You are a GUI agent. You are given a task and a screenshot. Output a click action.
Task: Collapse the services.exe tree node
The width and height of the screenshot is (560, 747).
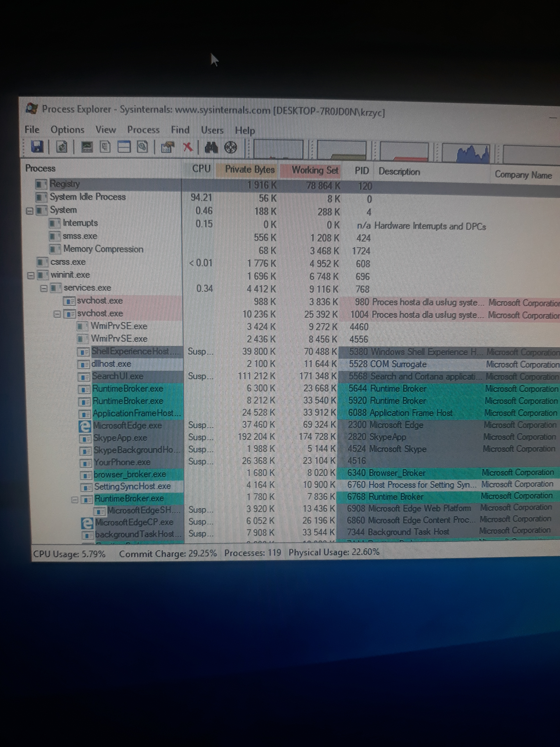point(44,288)
